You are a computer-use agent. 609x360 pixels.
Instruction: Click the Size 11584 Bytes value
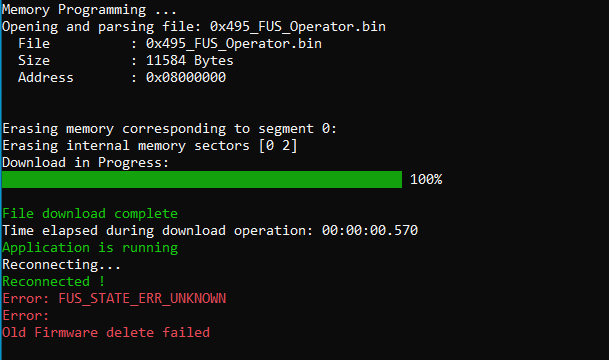(x=190, y=61)
